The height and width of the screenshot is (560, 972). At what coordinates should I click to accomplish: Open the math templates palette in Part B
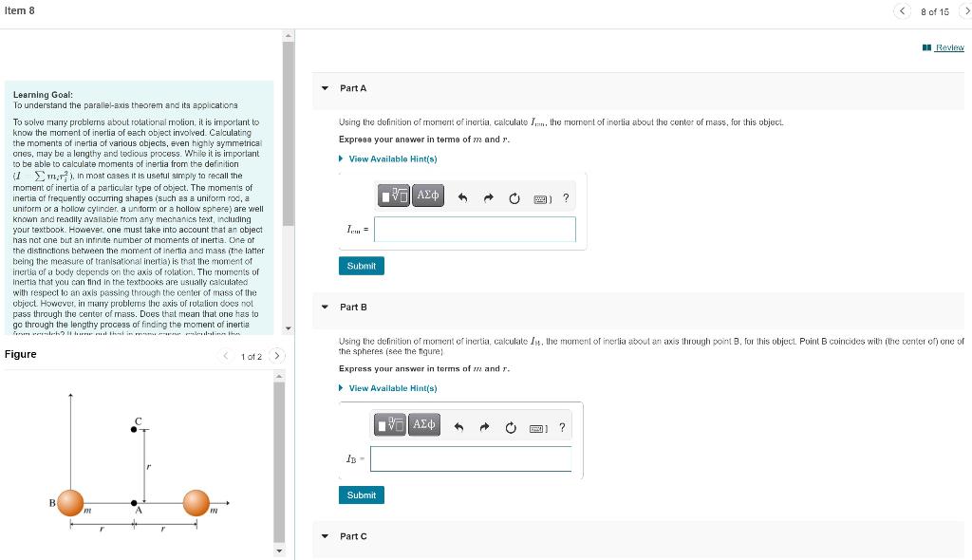390,425
